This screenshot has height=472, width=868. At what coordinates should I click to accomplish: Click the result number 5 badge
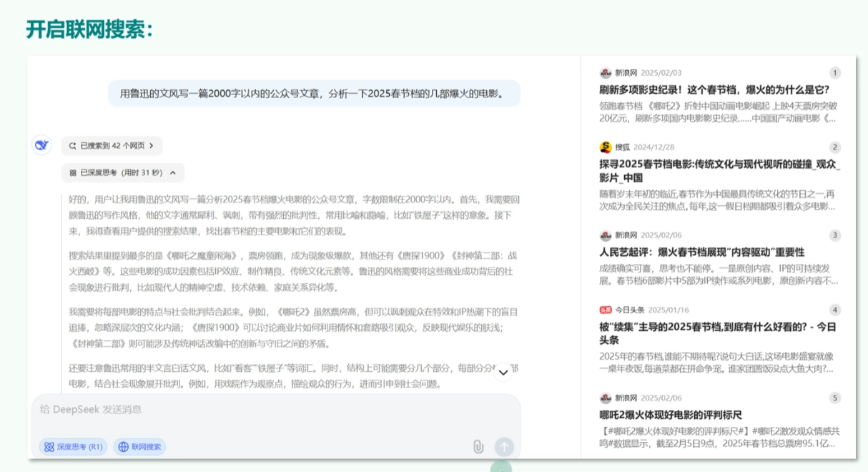click(x=835, y=398)
